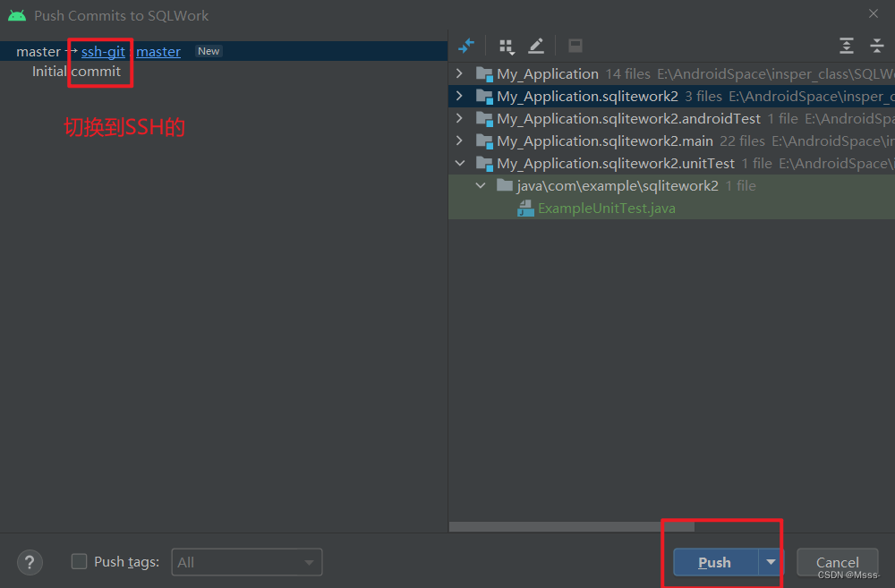Select the ExampleUnitTest.java file
Viewport: 895px width, 588px height.
coord(606,209)
